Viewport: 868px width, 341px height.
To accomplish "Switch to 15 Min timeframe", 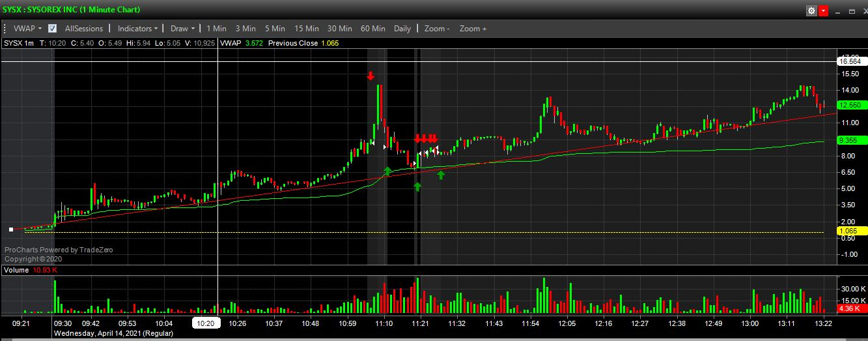I will [307, 29].
